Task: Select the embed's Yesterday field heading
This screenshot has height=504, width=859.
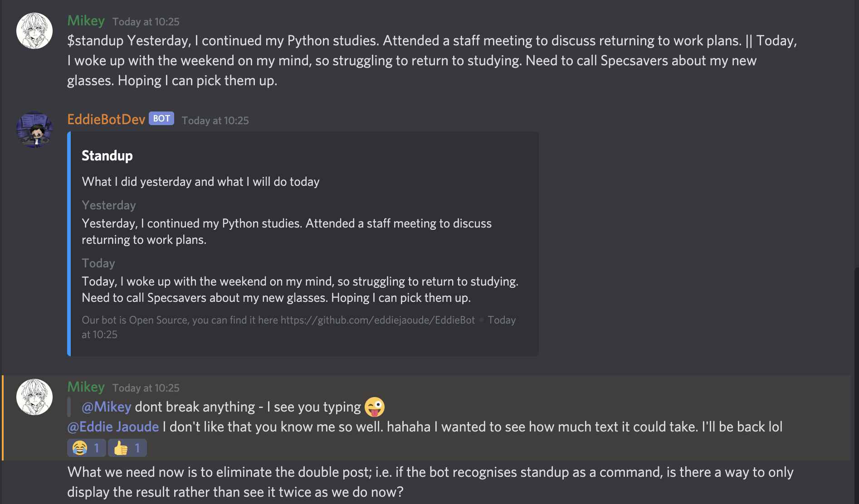Action: [x=109, y=205]
